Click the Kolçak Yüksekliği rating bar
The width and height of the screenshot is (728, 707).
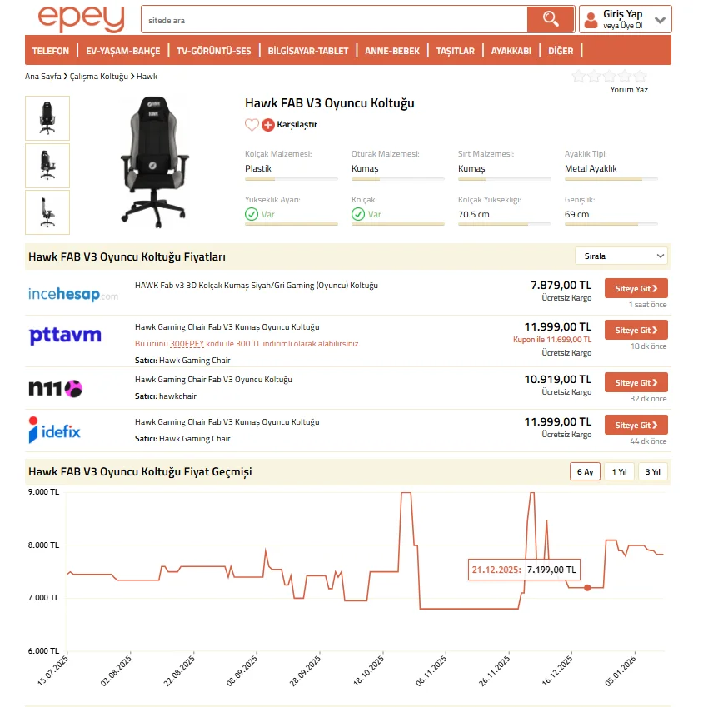(505, 224)
